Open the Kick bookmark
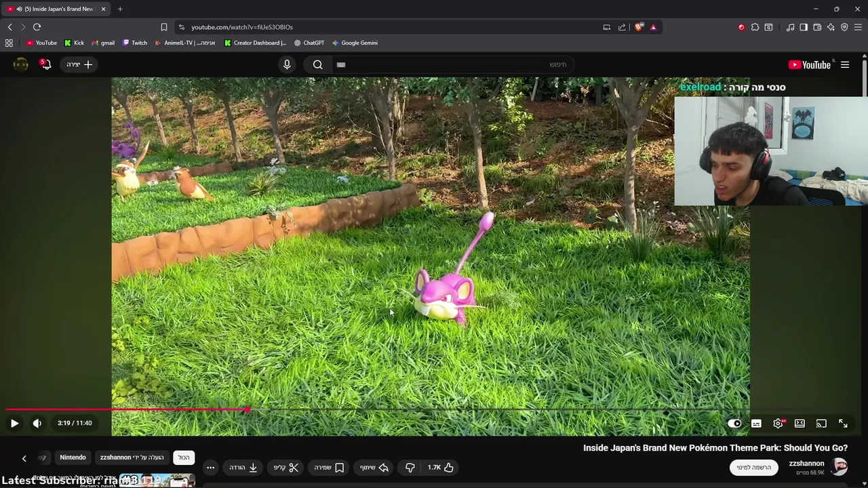This screenshot has width=868, height=488. (x=74, y=43)
